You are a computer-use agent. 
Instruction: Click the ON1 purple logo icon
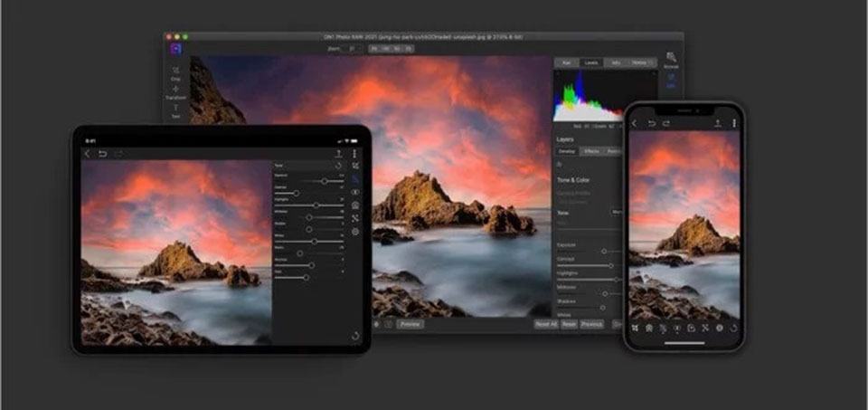point(176,49)
